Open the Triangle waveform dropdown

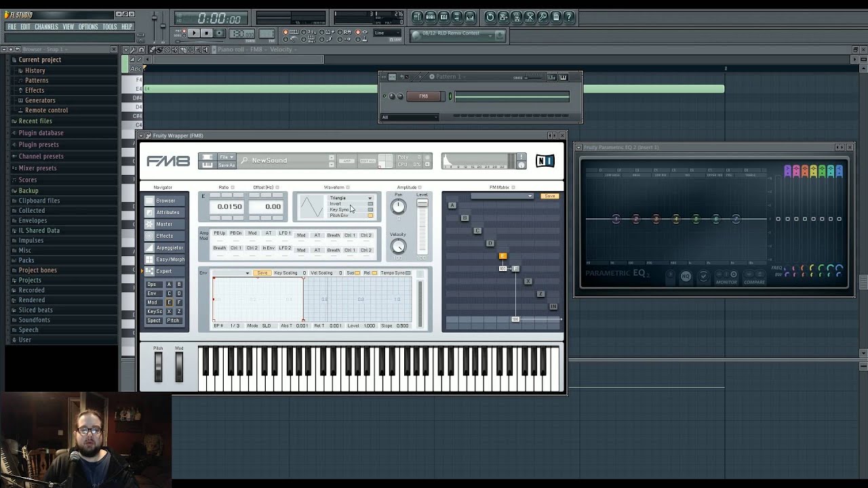point(351,198)
